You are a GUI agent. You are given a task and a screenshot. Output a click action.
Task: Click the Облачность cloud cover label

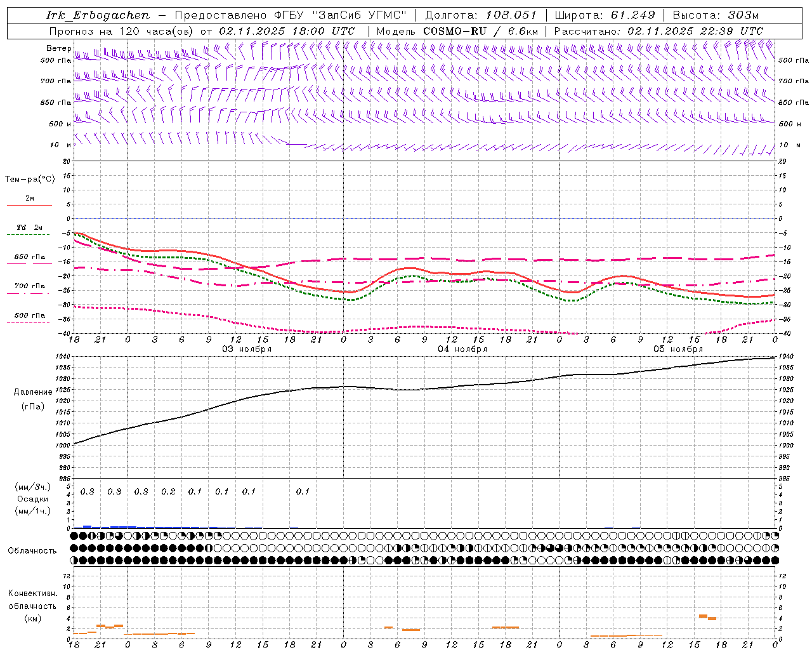pos(32,551)
